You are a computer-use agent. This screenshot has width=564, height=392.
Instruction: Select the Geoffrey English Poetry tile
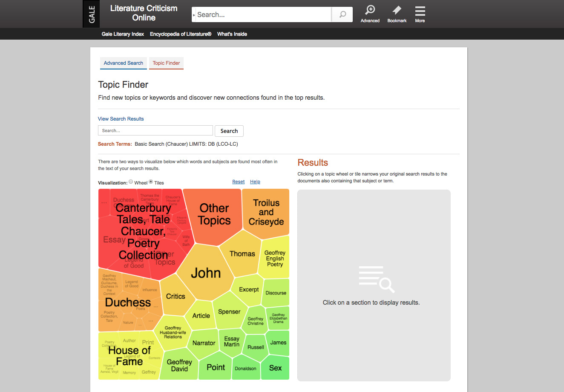[275, 258]
